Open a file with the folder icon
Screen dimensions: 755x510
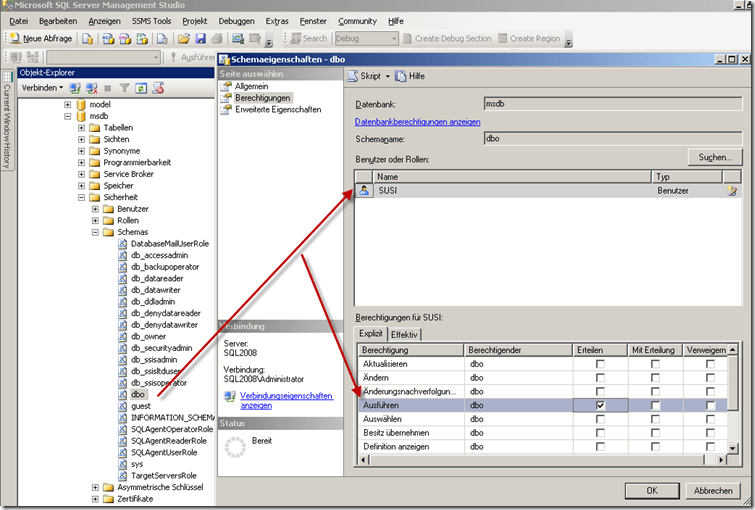click(x=183, y=39)
